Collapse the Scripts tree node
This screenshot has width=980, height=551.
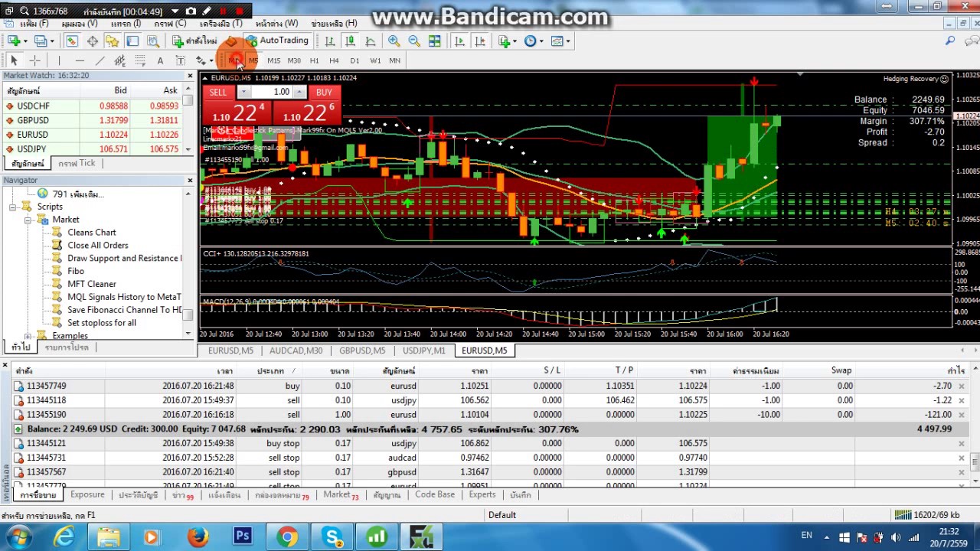[13, 207]
